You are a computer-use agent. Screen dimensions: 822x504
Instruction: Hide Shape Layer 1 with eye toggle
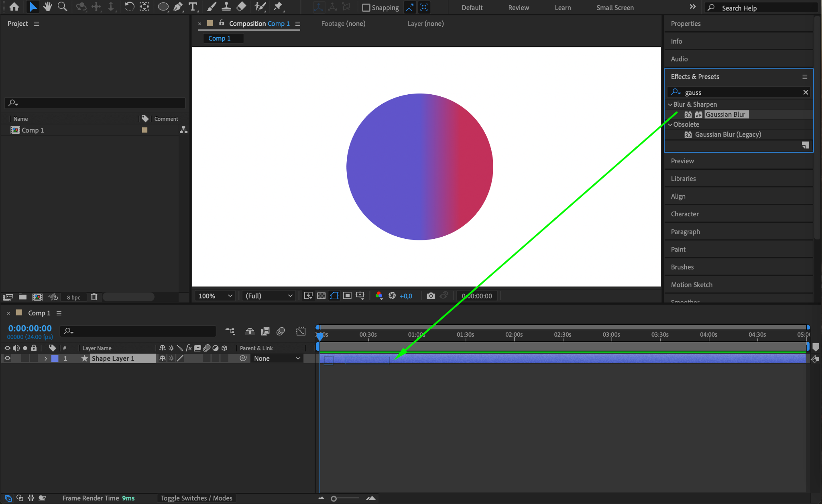point(7,358)
